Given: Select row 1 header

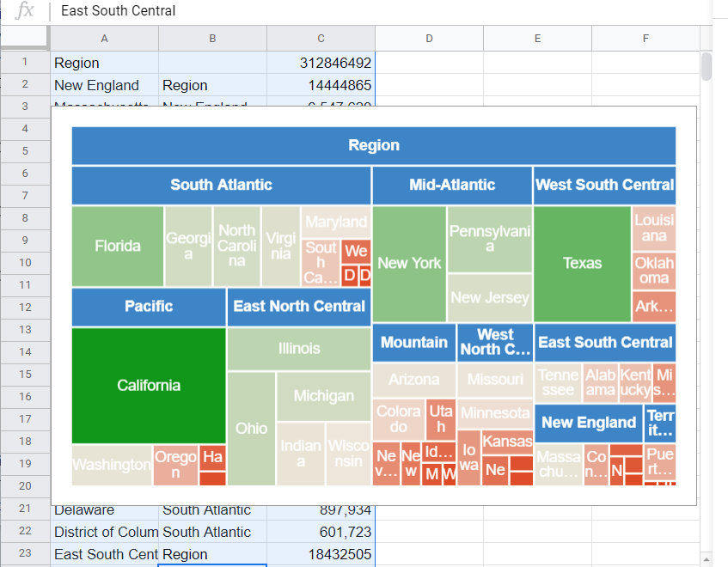Looking at the screenshot, I should [24, 63].
